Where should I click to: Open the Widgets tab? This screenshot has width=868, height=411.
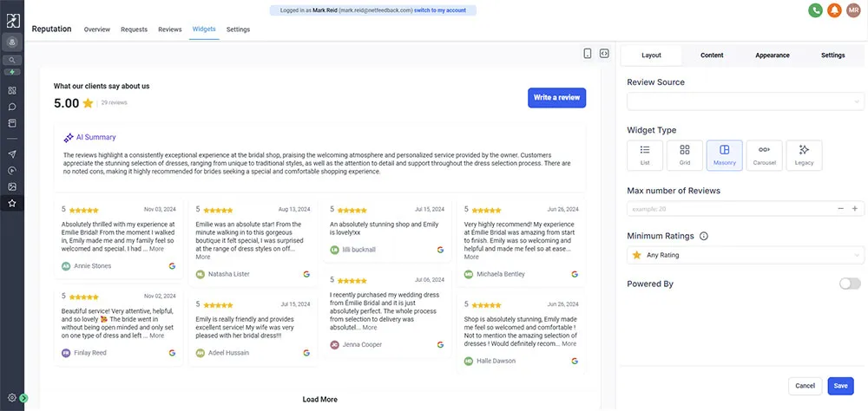(204, 29)
